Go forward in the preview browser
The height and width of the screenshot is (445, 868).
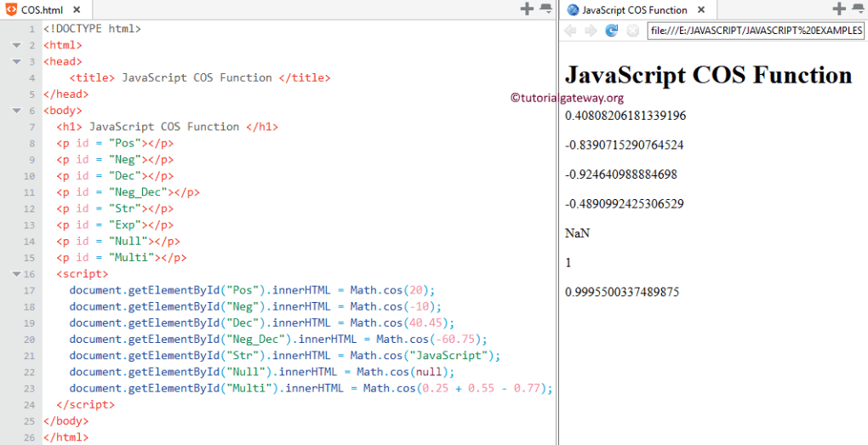591,31
